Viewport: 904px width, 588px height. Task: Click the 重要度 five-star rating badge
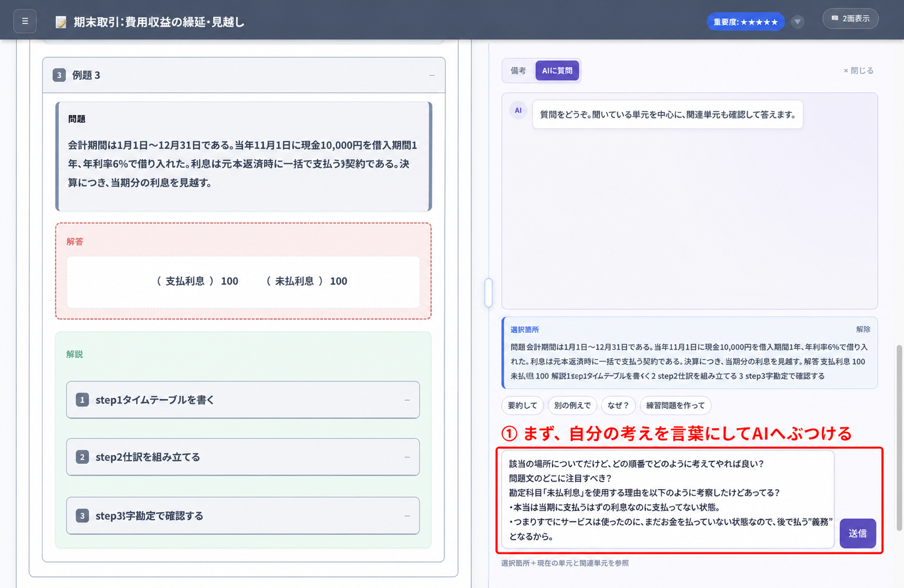coord(745,22)
